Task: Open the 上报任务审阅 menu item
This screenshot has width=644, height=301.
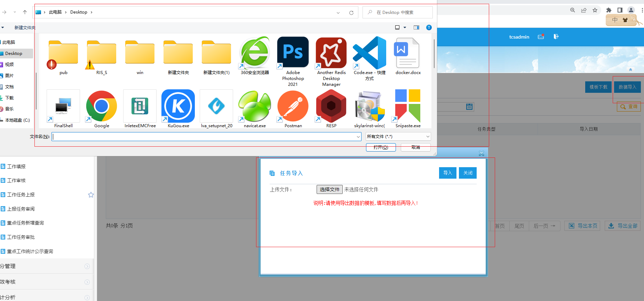Action: 21,209
